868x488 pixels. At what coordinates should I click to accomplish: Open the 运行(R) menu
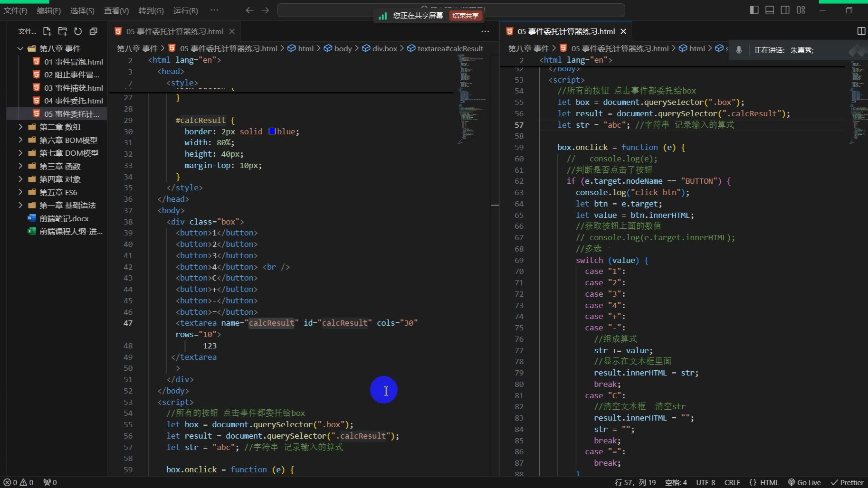pyautogui.click(x=186, y=10)
